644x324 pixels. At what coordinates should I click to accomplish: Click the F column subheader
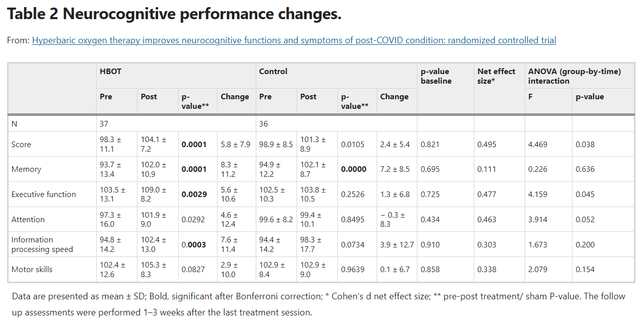(x=530, y=97)
